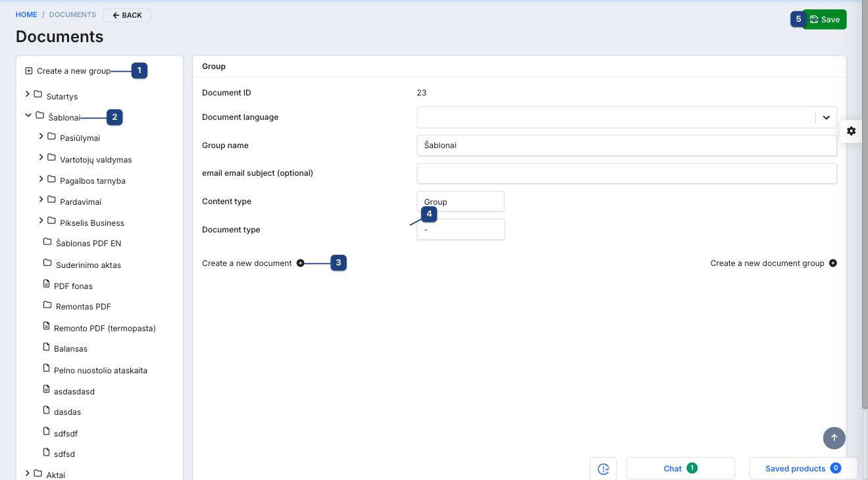Click the Pikselis Business folder icon
This screenshot has height=480, width=868.
click(x=51, y=221)
